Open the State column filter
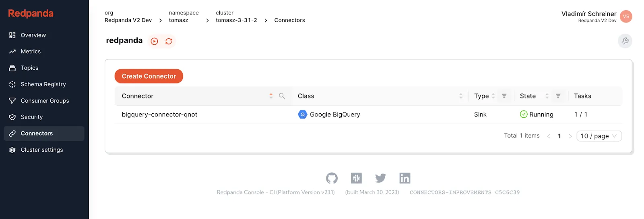Image resolution: width=644 pixels, height=219 pixels. tap(558, 96)
